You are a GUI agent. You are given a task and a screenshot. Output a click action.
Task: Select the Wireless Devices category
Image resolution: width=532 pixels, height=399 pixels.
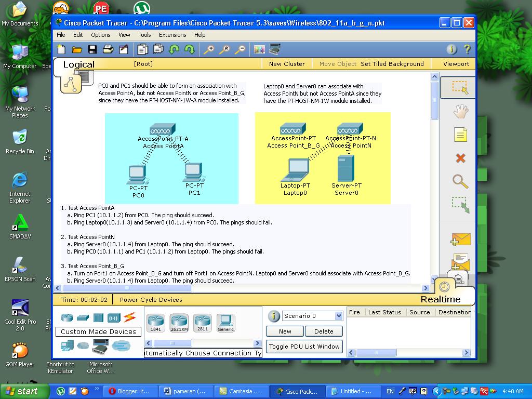tap(114, 318)
